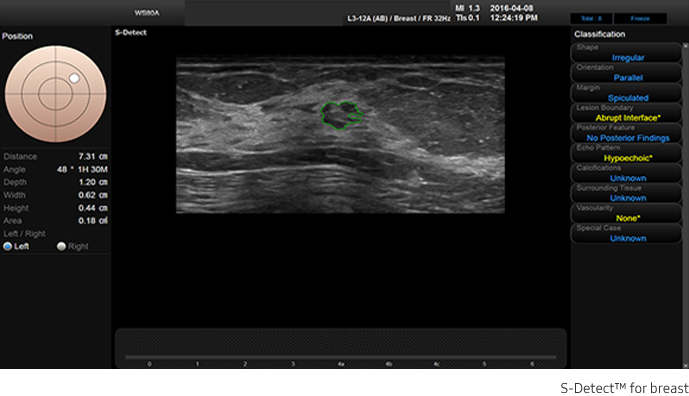Click the Distance value 7.31 cm
This screenshot has height=396, width=689.
(x=93, y=156)
